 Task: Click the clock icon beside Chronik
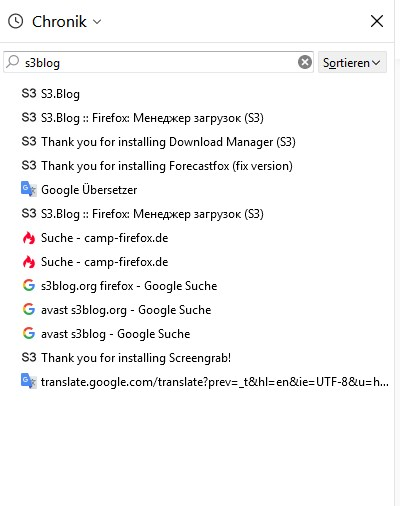tap(15, 22)
